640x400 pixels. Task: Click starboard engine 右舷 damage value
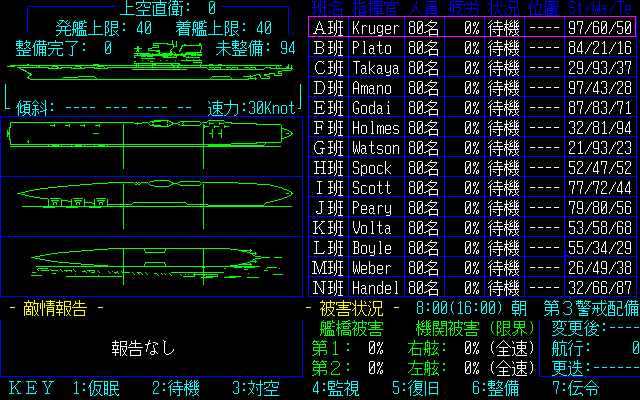[471, 348]
